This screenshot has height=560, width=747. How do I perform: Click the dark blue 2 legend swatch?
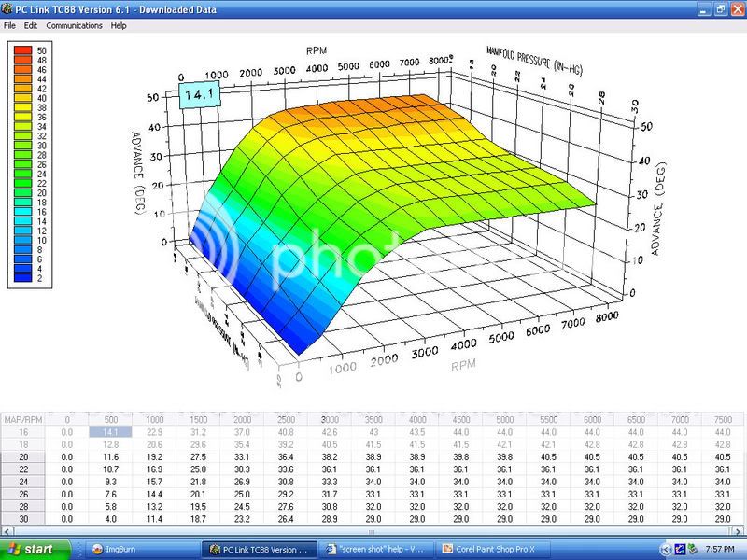point(21,277)
